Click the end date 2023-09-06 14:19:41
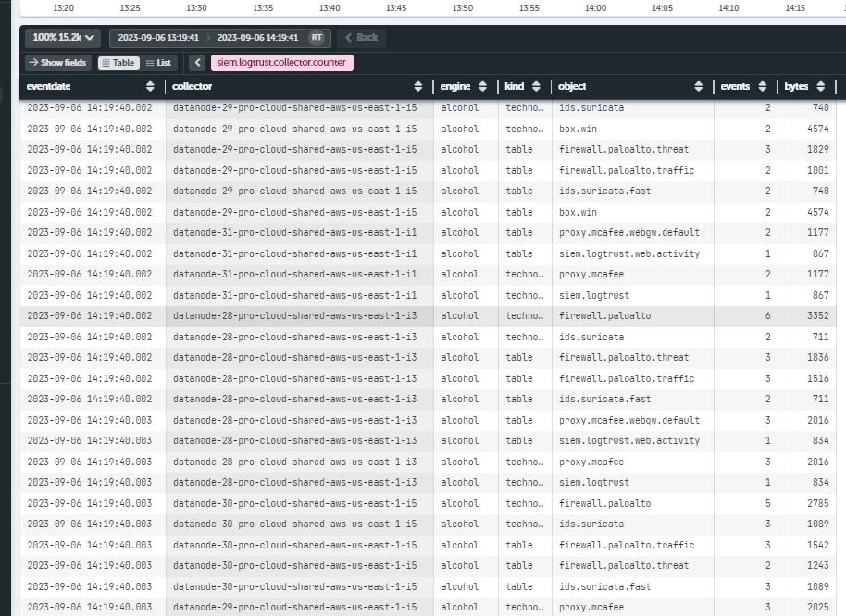The height and width of the screenshot is (616, 846). (x=257, y=38)
